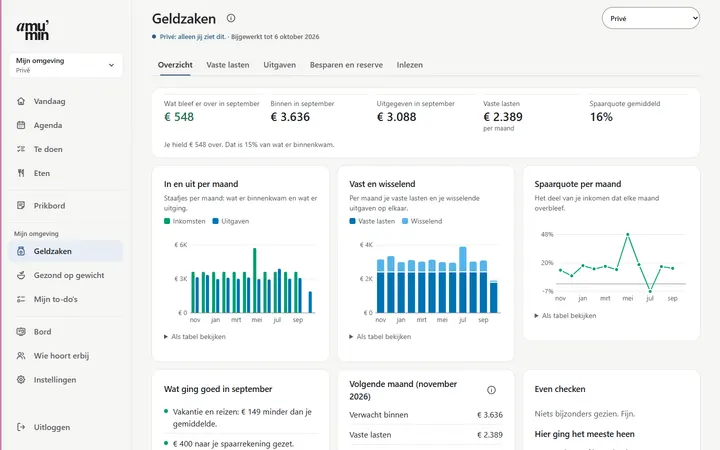Click the 'Even checken' card heading
This screenshot has width=720, height=450.
tap(560, 389)
